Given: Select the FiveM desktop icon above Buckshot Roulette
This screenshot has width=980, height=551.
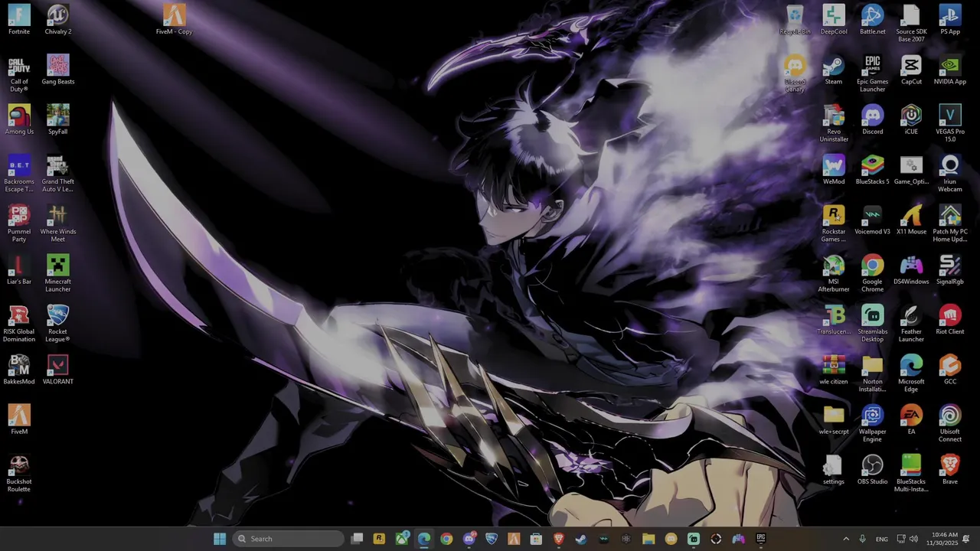Looking at the screenshot, I should click(x=19, y=420).
